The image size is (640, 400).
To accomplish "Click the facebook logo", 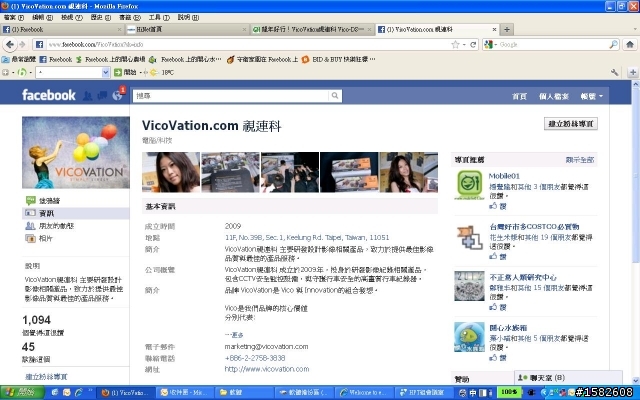I will 49,95.
